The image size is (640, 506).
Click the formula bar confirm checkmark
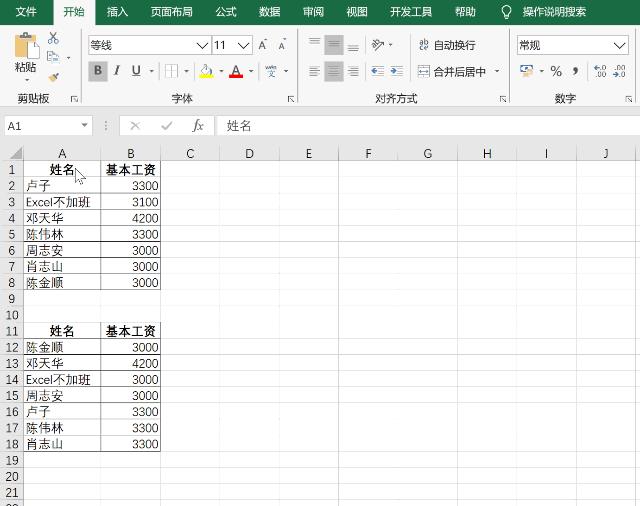[167, 126]
